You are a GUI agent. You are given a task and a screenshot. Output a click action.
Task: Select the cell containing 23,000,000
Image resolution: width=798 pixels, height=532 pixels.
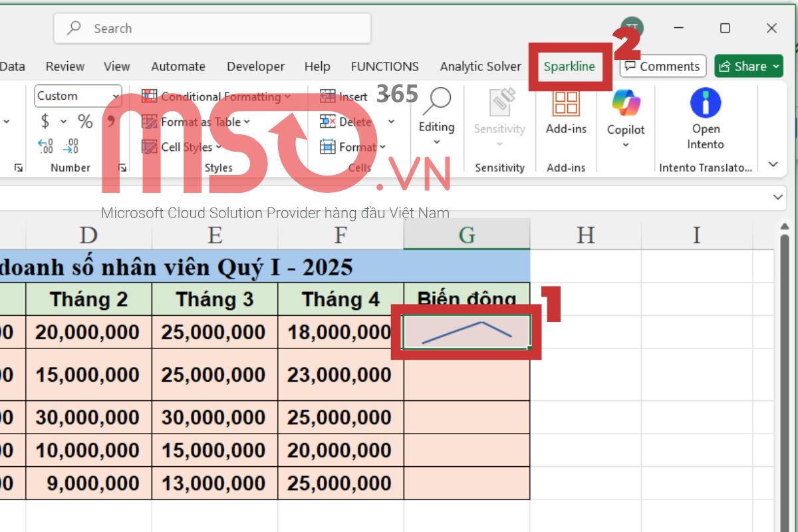(341, 374)
